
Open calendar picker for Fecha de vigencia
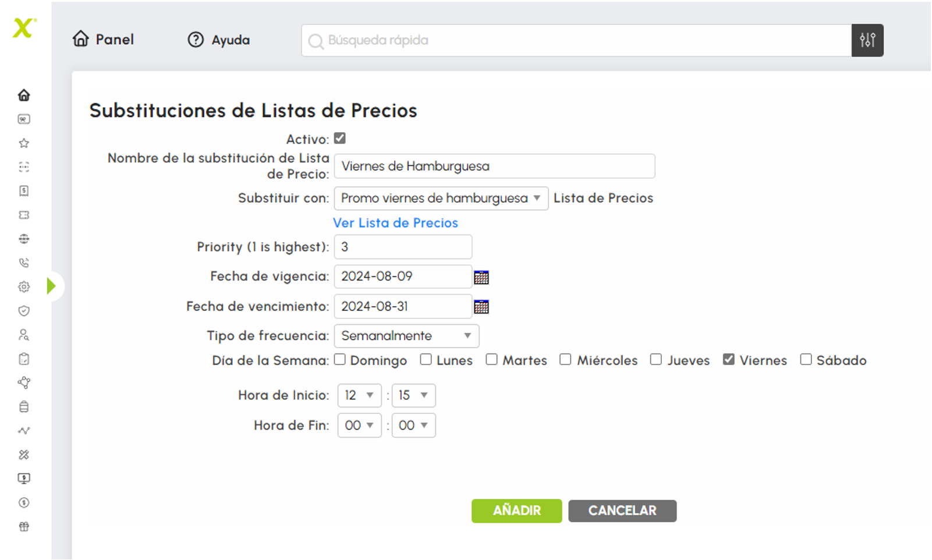[x=481, y=277]
